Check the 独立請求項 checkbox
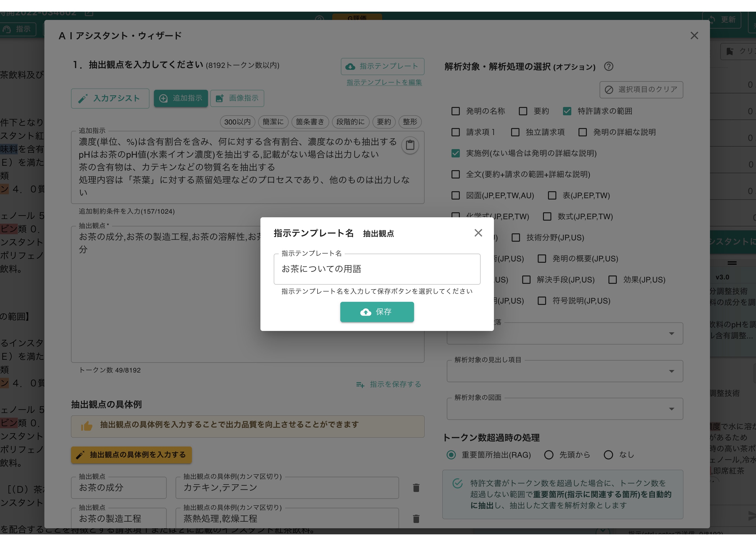The height and width of the screenshot is (546, 756). [x=515, y=132]
